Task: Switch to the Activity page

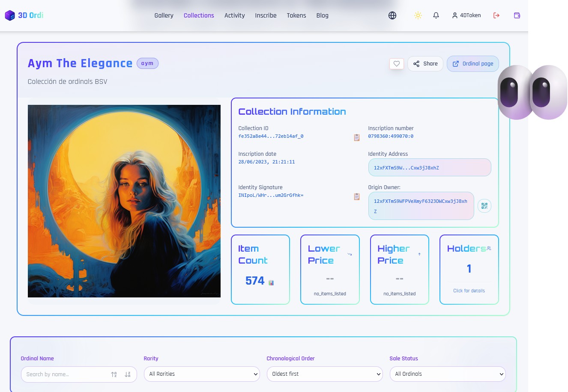Action: click(235, 15)
